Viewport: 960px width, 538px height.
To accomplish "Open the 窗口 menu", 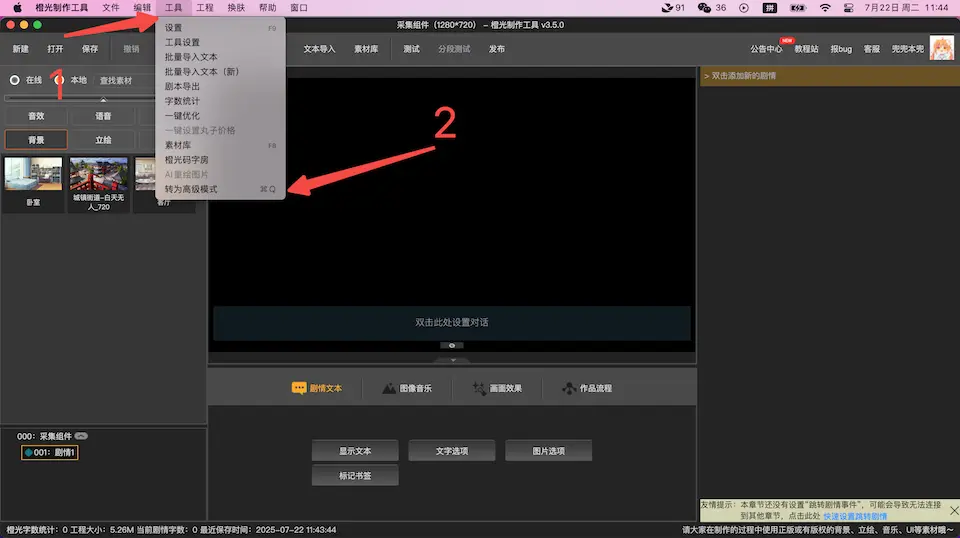I will [299, 8].
